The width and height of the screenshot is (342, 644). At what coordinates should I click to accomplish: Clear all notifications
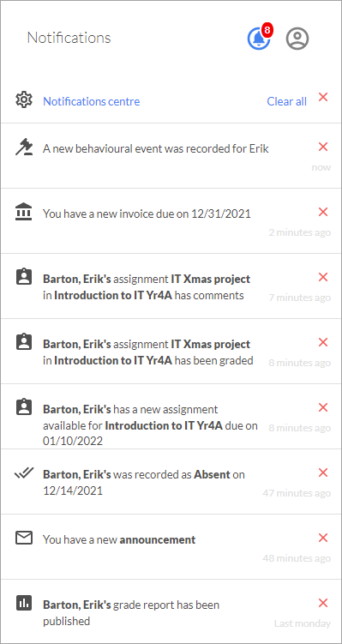click(286, 101)
